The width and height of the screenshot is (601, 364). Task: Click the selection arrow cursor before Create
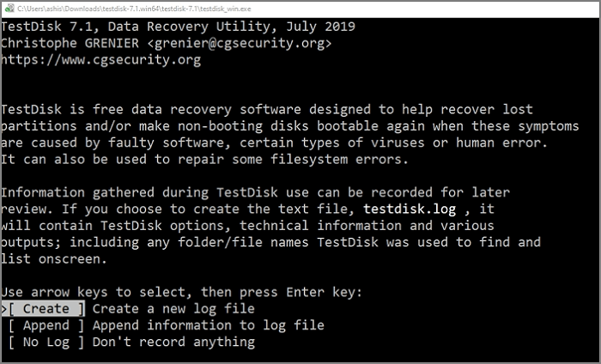tap(5, 309)
